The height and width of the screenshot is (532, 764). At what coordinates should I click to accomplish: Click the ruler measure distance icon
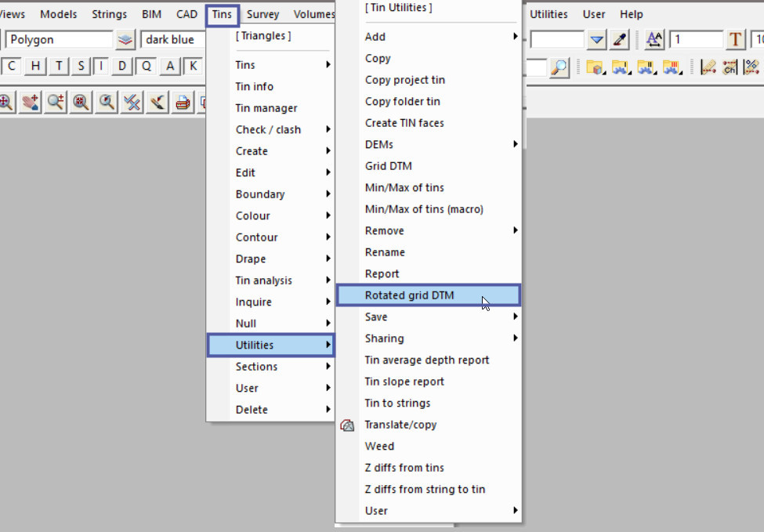tap(708, 67)
